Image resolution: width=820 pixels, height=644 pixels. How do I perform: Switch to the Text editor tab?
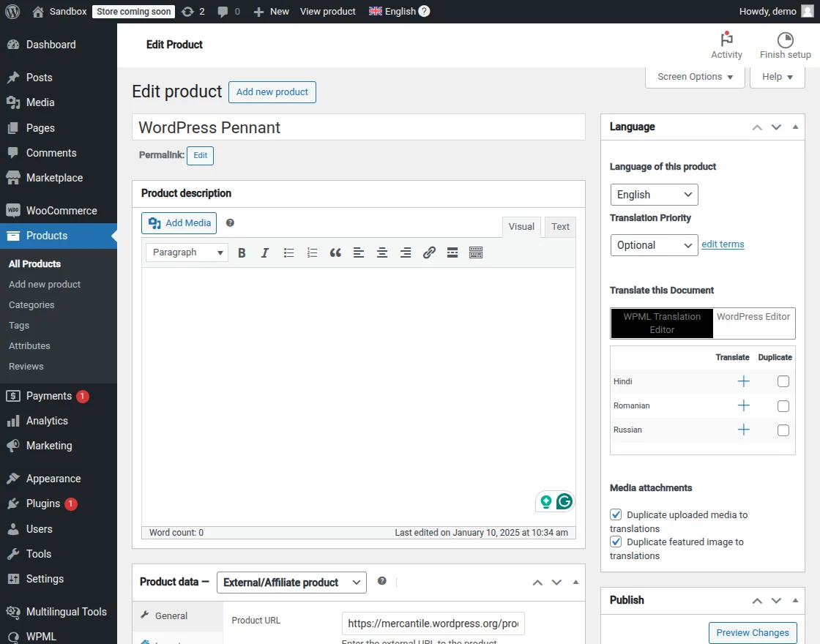click(x=560, y=227)
